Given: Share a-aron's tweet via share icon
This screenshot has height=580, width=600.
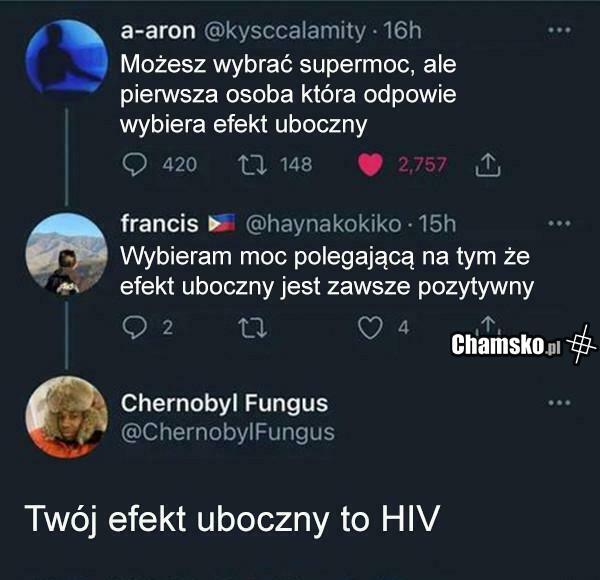Looking at the screenshot, I should click(488, 165).
